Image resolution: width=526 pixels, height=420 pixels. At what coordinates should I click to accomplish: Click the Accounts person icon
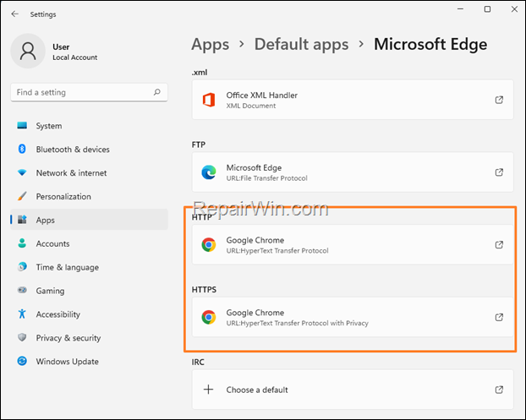coord(22,243)
